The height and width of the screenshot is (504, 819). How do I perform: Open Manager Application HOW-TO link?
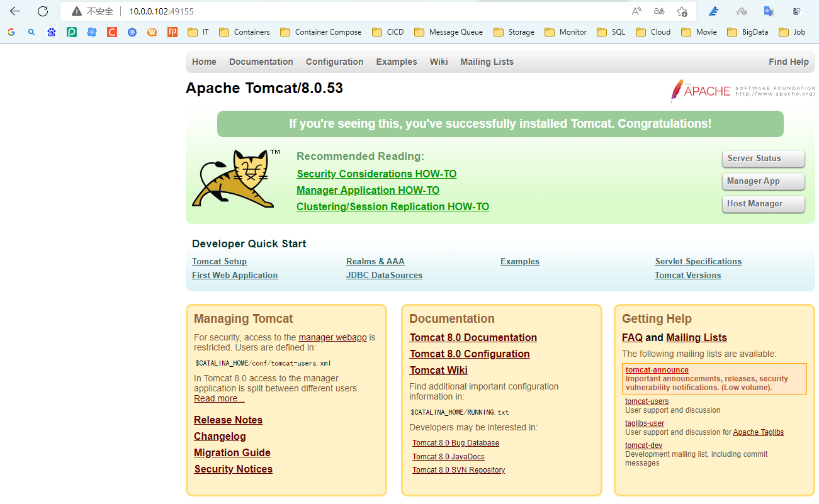368,190
